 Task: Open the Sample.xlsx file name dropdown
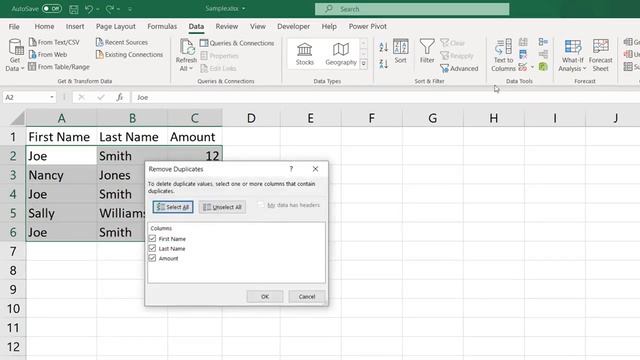[244, 9]
